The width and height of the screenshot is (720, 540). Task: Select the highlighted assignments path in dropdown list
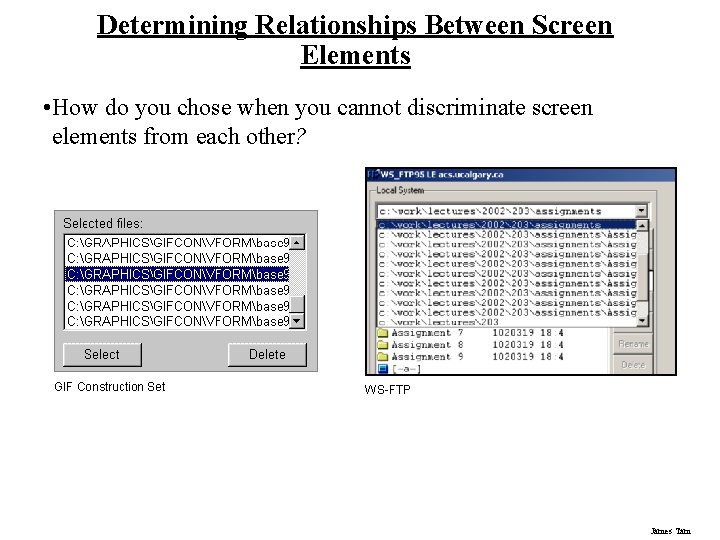point(506,225)
